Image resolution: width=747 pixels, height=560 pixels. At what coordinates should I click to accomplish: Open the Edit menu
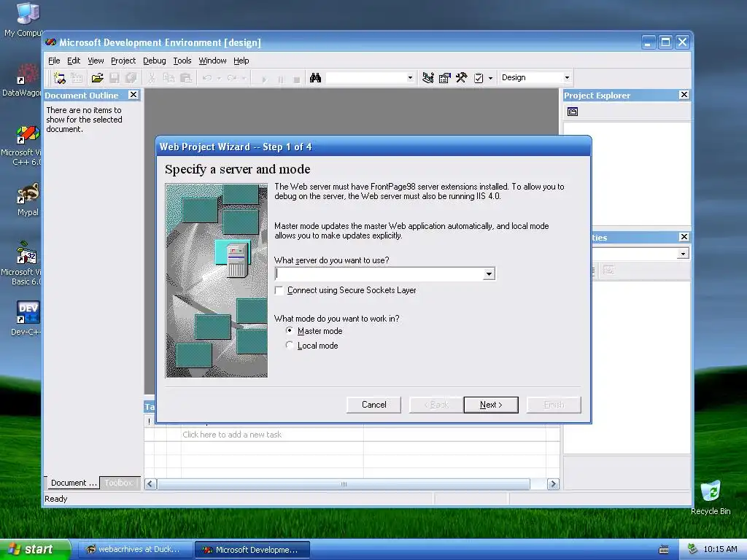(x=74, y=61)
